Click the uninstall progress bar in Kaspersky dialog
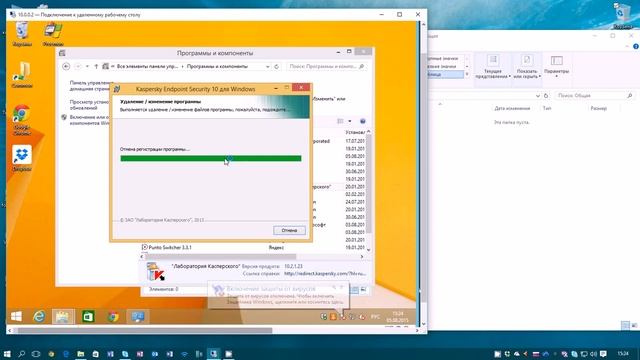 click(x=211, y=158)
